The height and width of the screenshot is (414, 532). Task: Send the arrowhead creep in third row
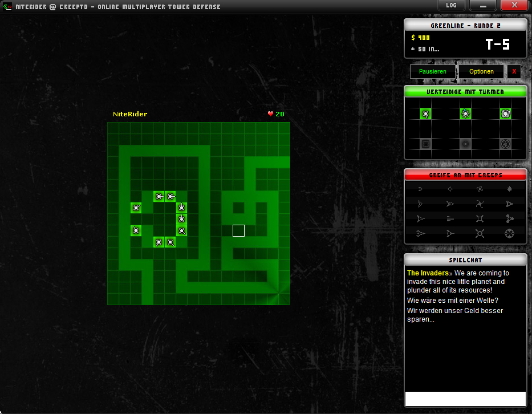pyautogui.click(x=420, y=218)
